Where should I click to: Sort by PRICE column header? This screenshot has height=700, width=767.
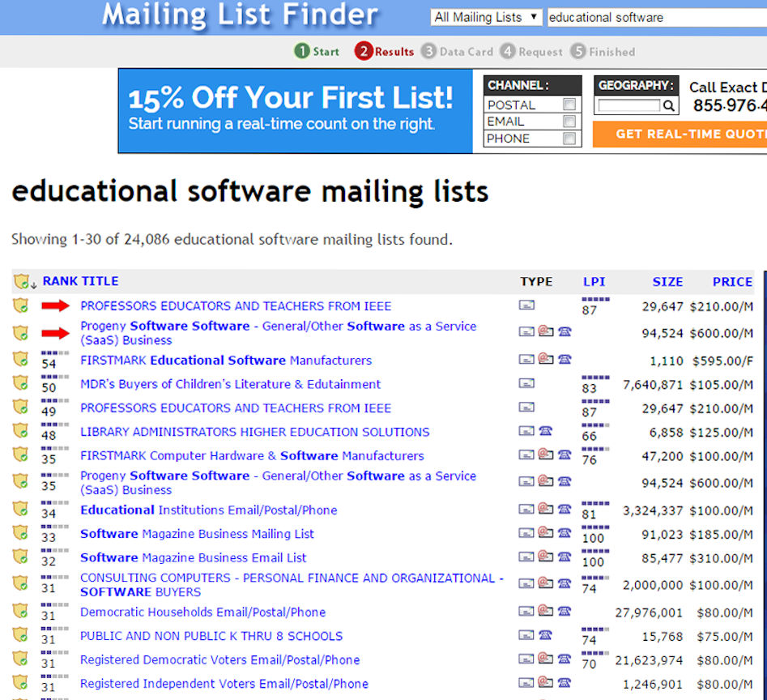coord(732,282)
